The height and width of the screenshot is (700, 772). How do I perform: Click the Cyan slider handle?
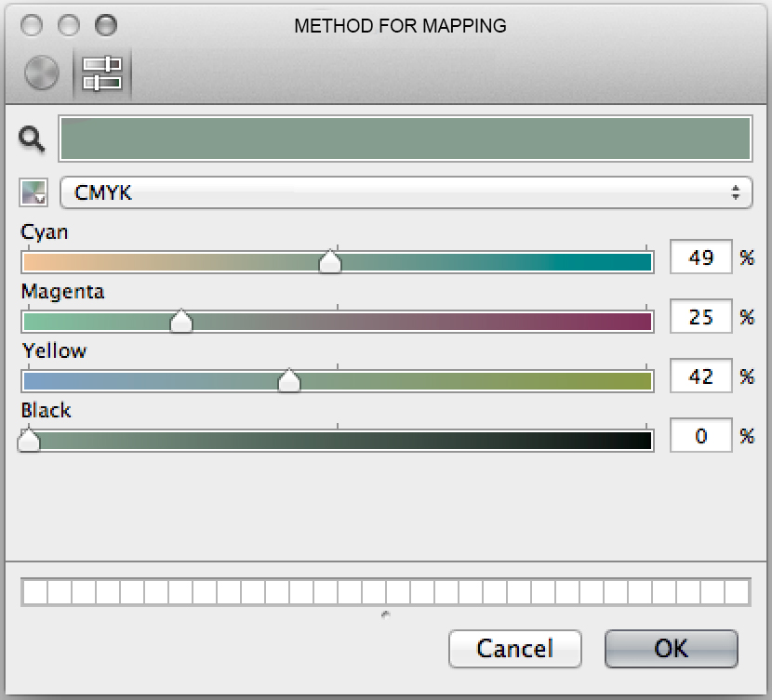coord(330,263)
